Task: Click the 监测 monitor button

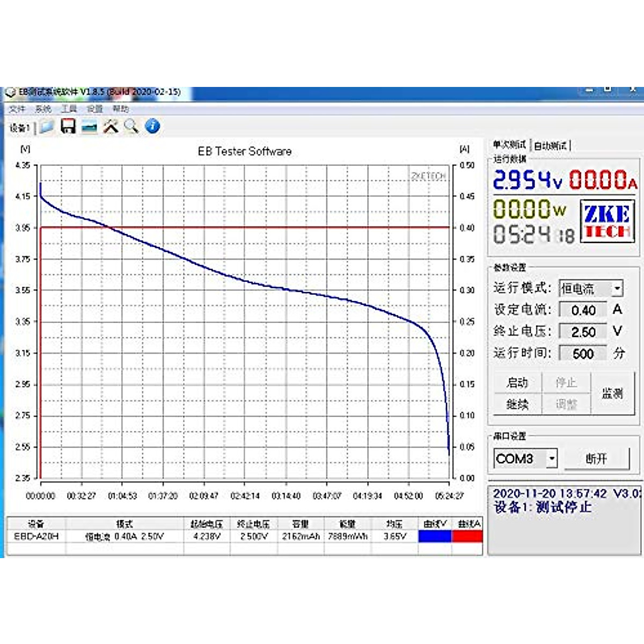Action: click(612, 393)
